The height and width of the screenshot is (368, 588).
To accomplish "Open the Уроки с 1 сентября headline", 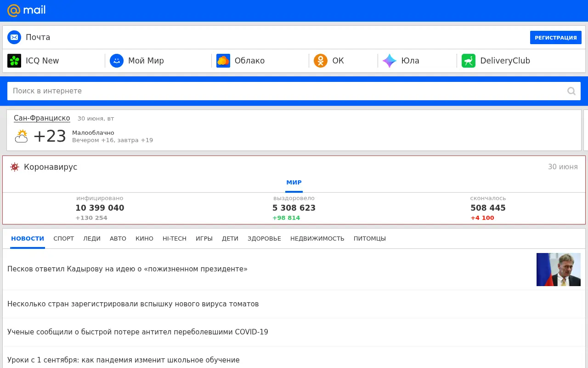I will (x=124, y=360).
